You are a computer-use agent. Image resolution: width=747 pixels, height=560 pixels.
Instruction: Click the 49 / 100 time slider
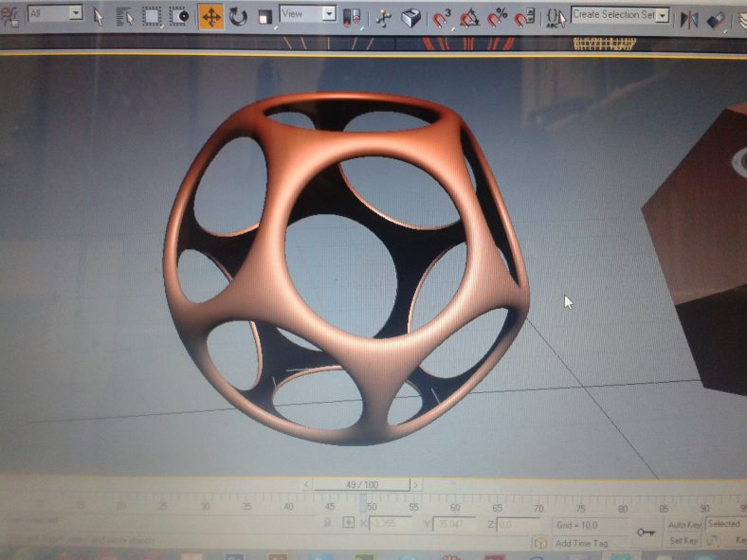tap(362, 484)
